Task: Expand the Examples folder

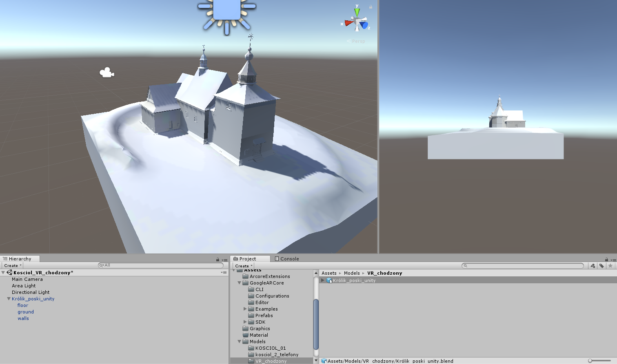Action: pyautogui.click(x=245, y=309)
